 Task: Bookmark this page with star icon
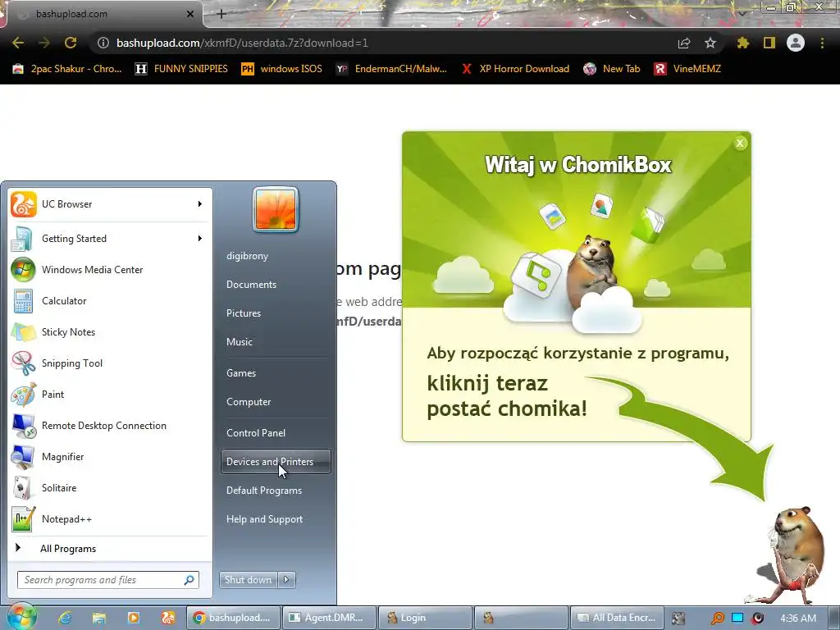[710, 43]
